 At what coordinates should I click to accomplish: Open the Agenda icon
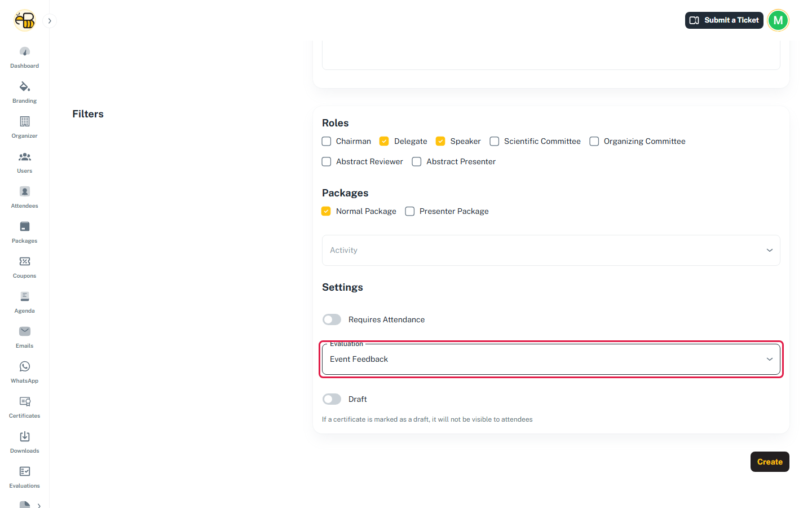pos(24,296)
